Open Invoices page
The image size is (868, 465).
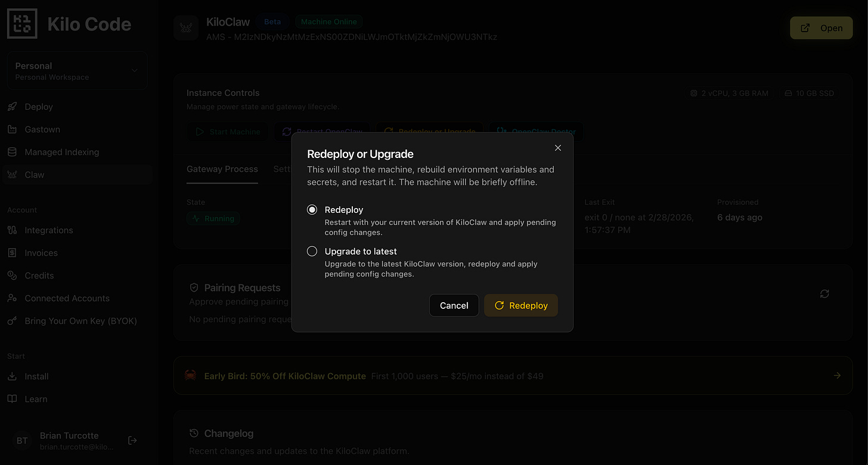point(77,253)
